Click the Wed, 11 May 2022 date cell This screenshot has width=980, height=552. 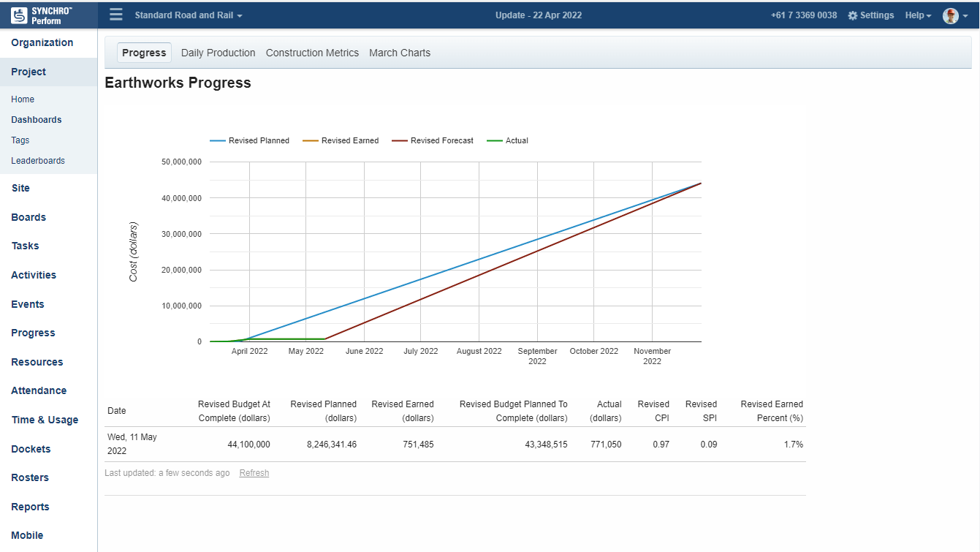tap(132, 444)
